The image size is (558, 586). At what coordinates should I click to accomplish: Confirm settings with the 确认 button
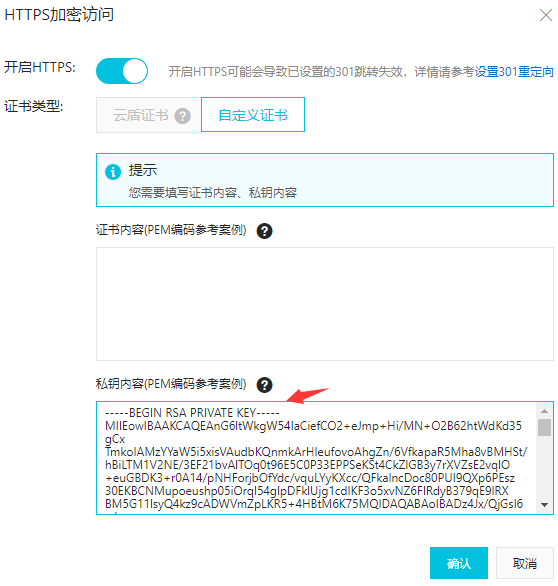pyautogui.click(x=459, y=563)
